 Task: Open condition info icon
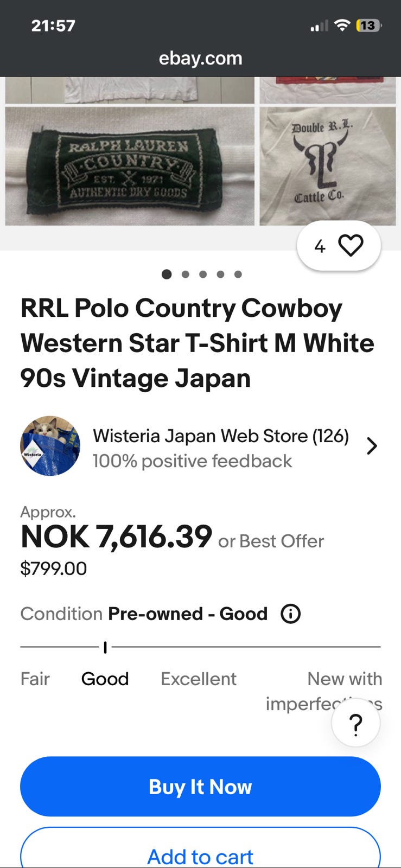pyautogui.click(x=290, y=614)
